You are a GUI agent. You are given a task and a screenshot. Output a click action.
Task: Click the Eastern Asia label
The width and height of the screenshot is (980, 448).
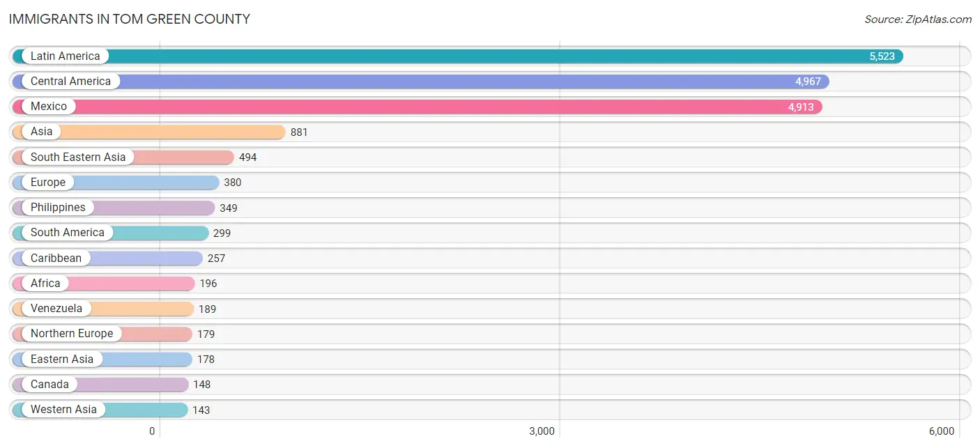pos(62,359)
